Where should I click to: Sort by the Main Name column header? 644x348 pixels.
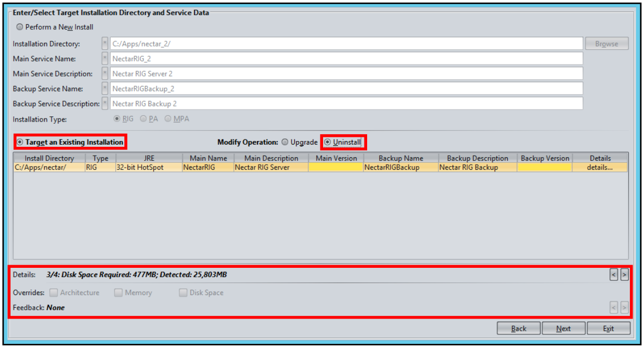(x=208, y=158)
